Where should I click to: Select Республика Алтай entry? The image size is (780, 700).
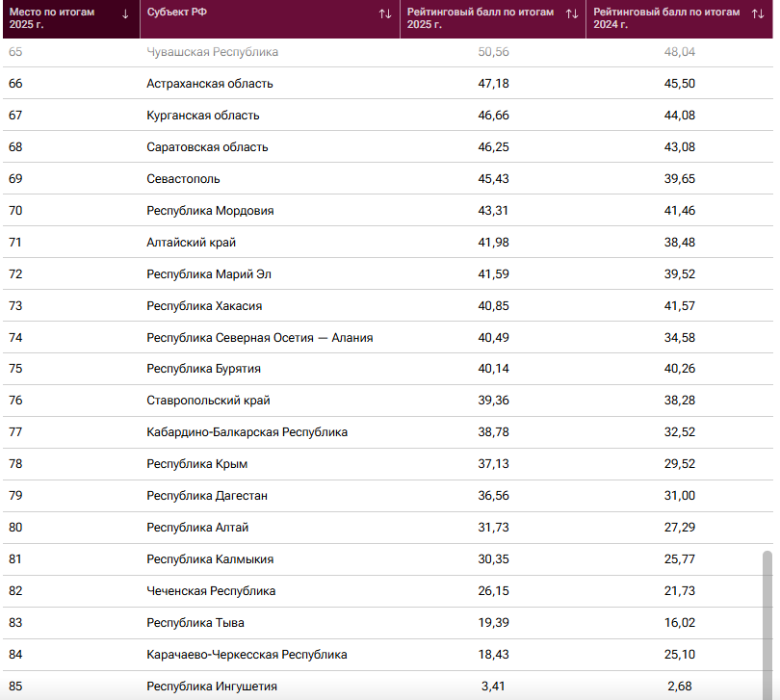tap(197, 529)
